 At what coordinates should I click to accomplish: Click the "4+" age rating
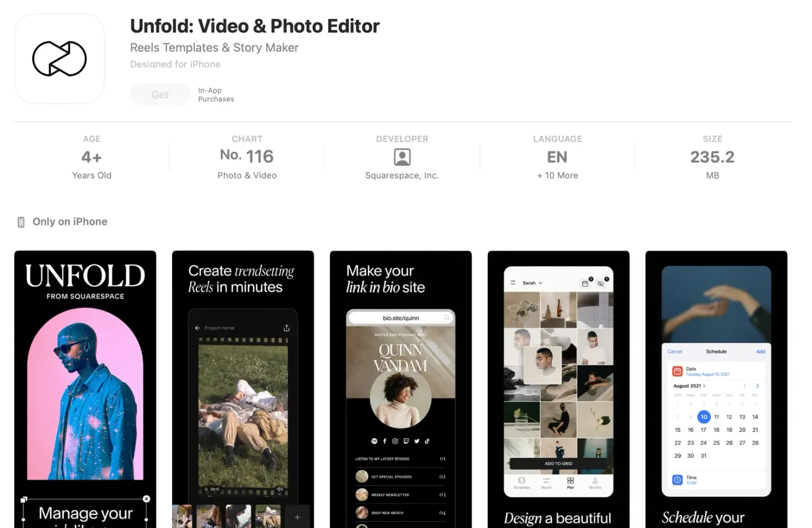point(92,157)
